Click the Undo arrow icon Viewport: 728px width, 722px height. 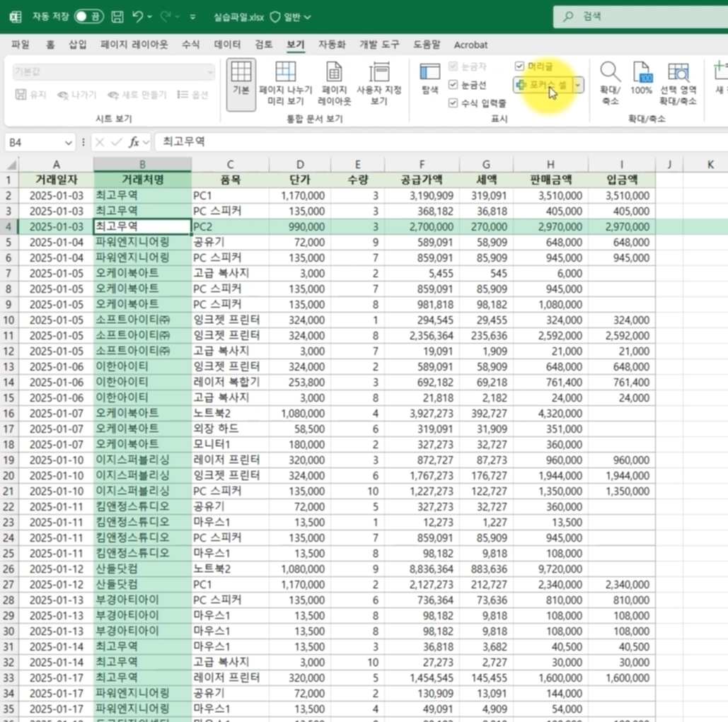coord(138,17)
